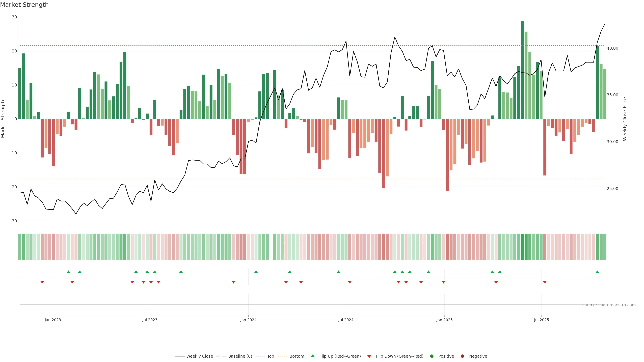Click the Bottom legend line marker
This screenshot has width=644, height=362.
point(282,356)
